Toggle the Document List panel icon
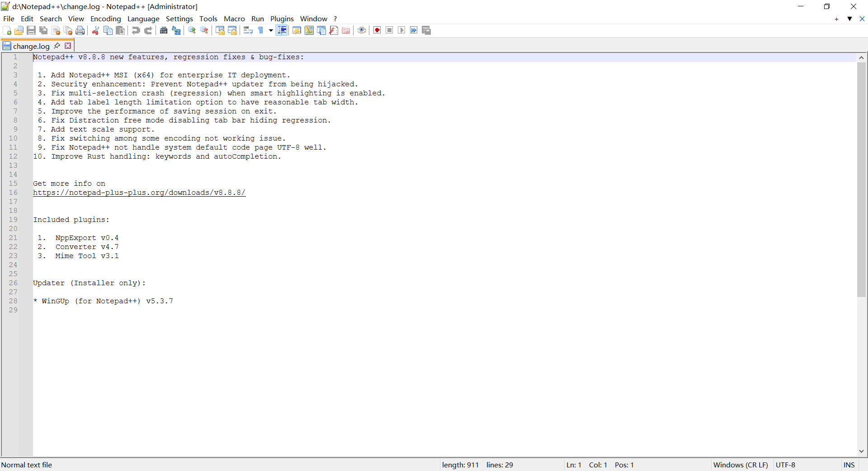Viewport: 868px width, 471px height. pos(321,30)
